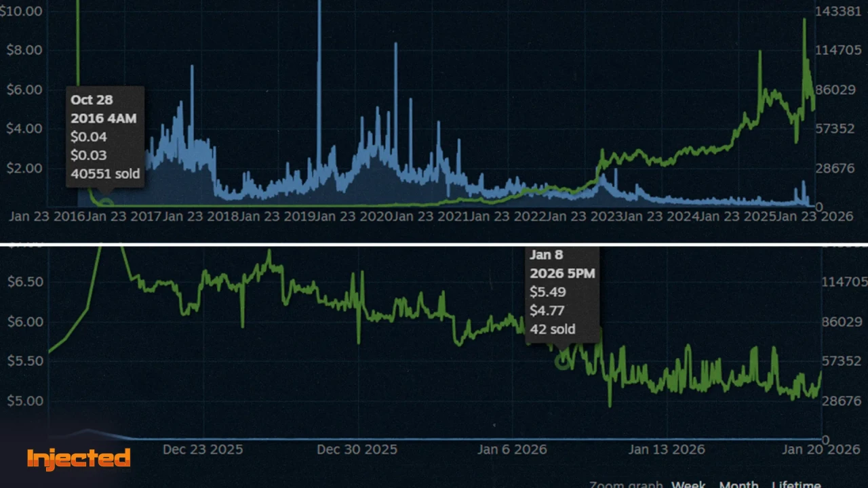The image size is (868, 488).
Task: Click the 'Jan 23 2020' date label
Action: point(354,217)
